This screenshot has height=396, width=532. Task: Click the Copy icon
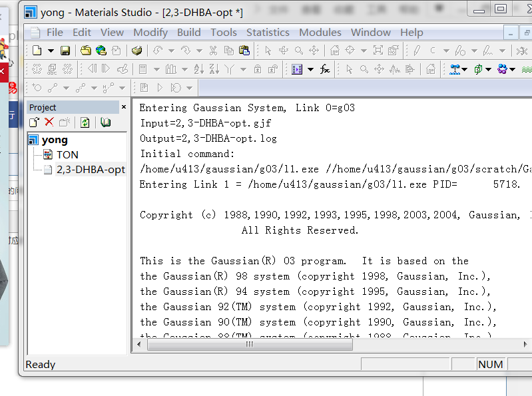pyautogui.click(x=228, y=51)
